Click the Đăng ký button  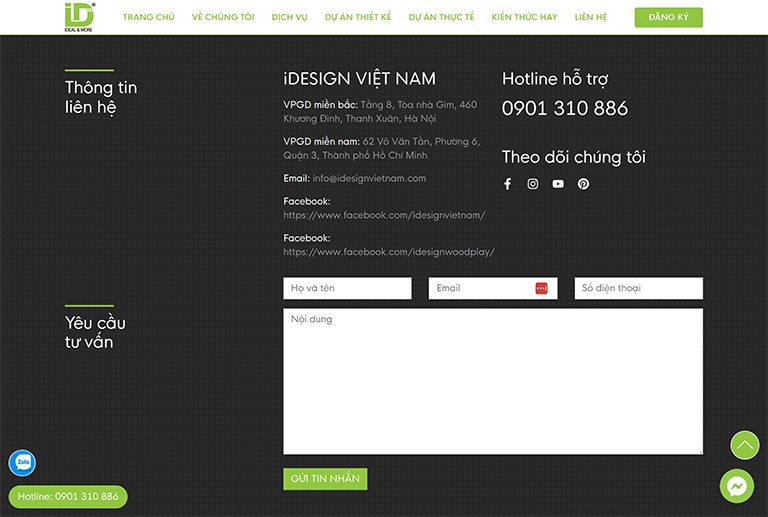pos(669,17)
